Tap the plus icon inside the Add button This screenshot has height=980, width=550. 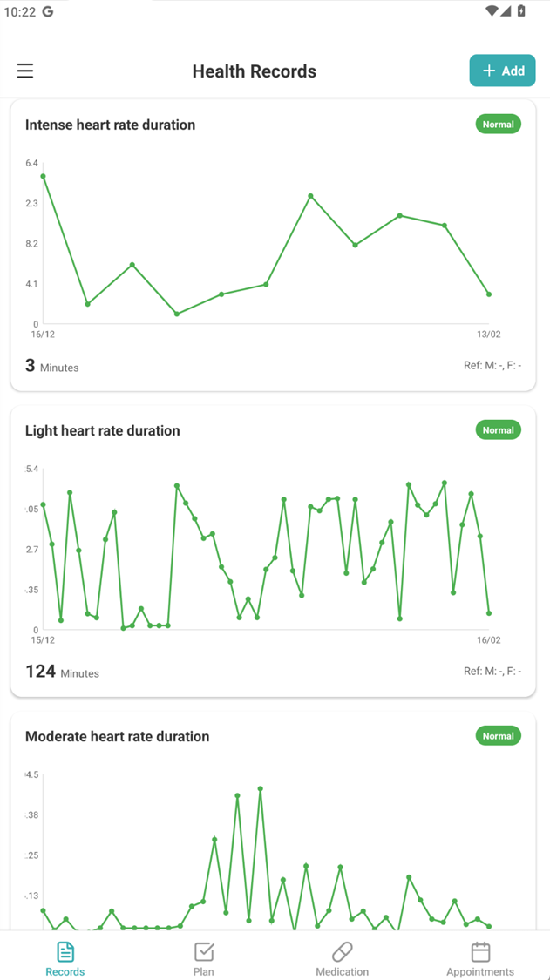coord(488,71)
